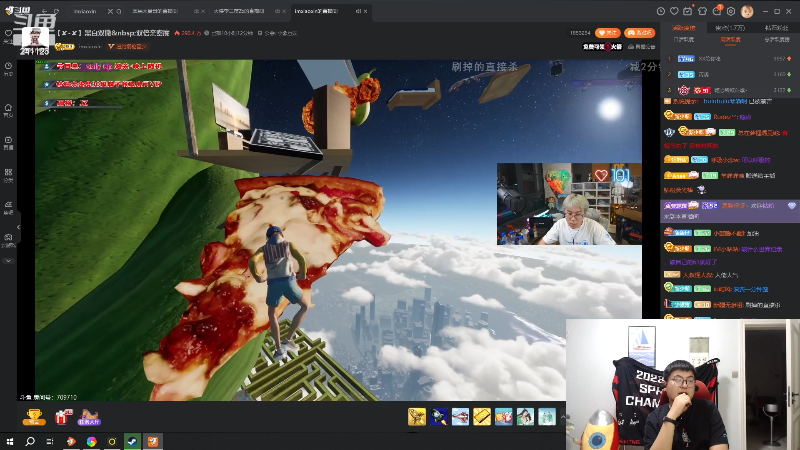The image size is (800, 450).
Task: Send the anime girl gift in gift bar
Action: [525, 417]
